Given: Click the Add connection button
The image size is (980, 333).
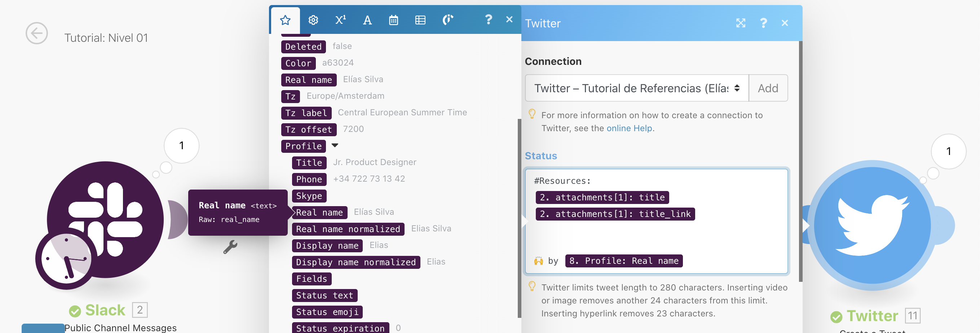Looking at the screenshot, I should coord(768,88).
